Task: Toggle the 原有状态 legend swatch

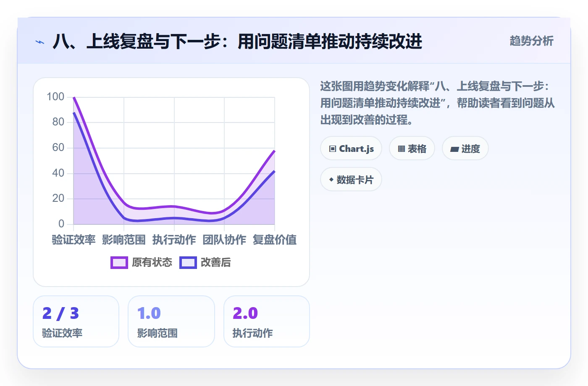Action: tap(119, 263)
